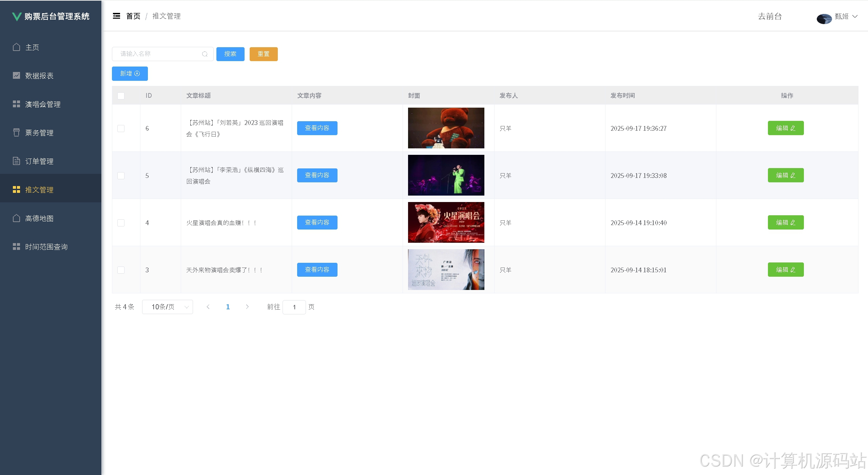Click the 共 4 条 total count
868x475 pixels.
[x=124, y=307]
